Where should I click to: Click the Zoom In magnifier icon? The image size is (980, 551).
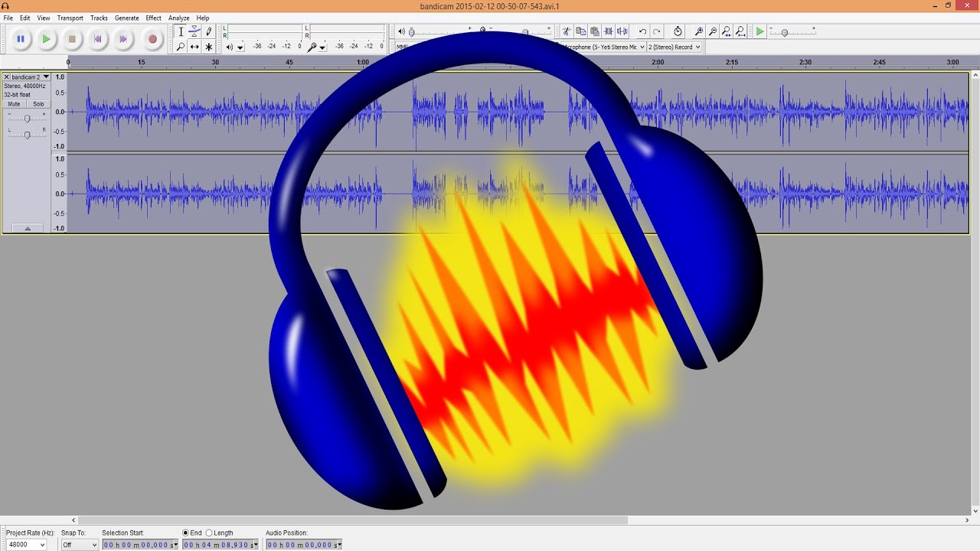pyautogui.click(x=699, y=31)
